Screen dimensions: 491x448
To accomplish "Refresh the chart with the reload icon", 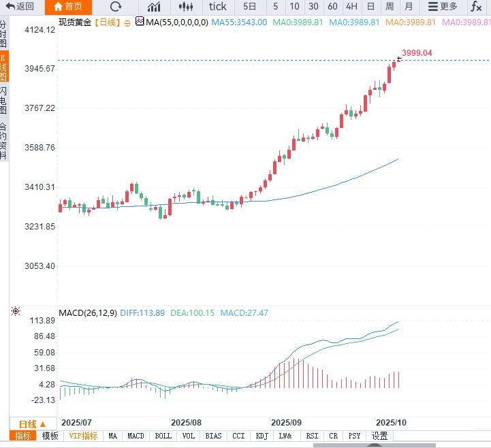I will click(116, 7).
